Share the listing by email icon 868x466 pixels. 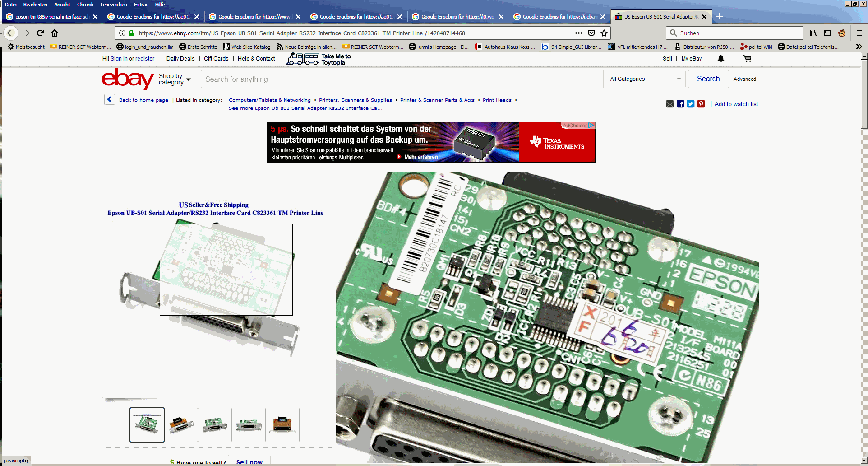pyautogui.click(x=670, y=104)
